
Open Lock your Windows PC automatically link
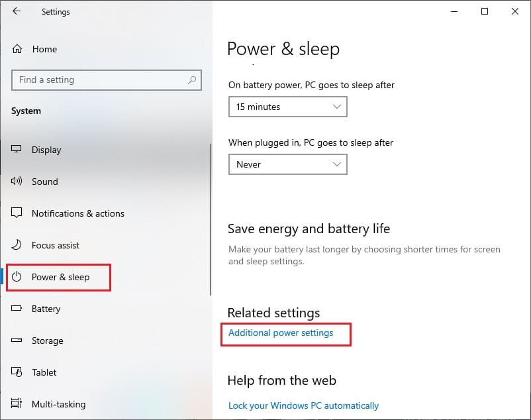tap(303, 405)
